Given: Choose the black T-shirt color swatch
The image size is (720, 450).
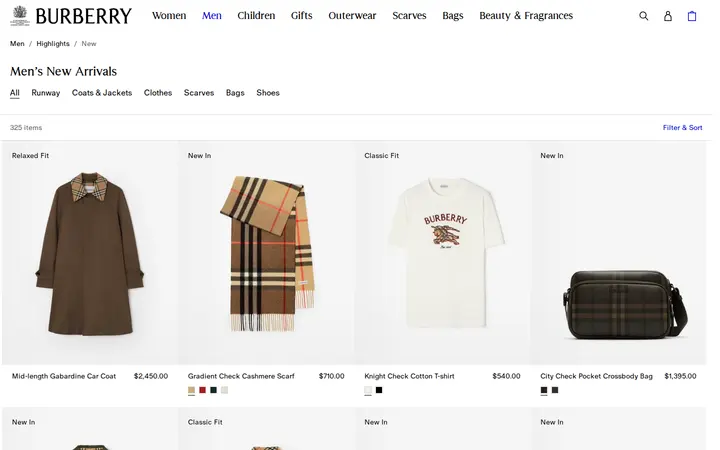Looking at the screenshot, I should pos(379,390).
